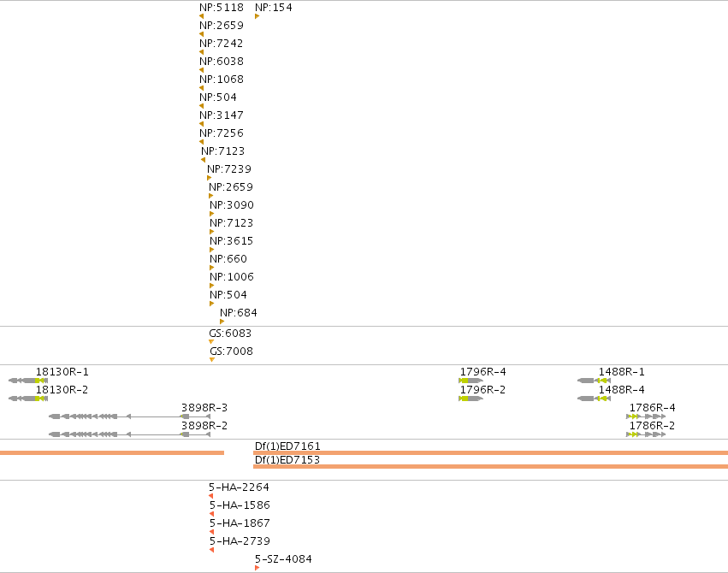Select the 18130R-2 transcript glyph
The height and width of the screenshot is (573, 728).
(x=28, y=399)
